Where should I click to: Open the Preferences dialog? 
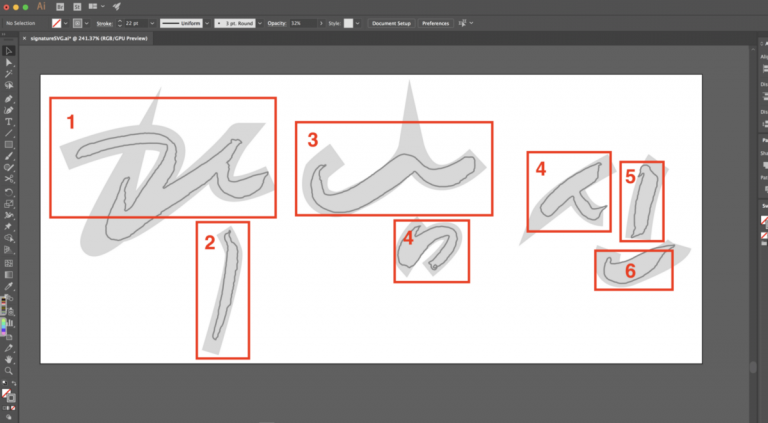click(435, 22)
